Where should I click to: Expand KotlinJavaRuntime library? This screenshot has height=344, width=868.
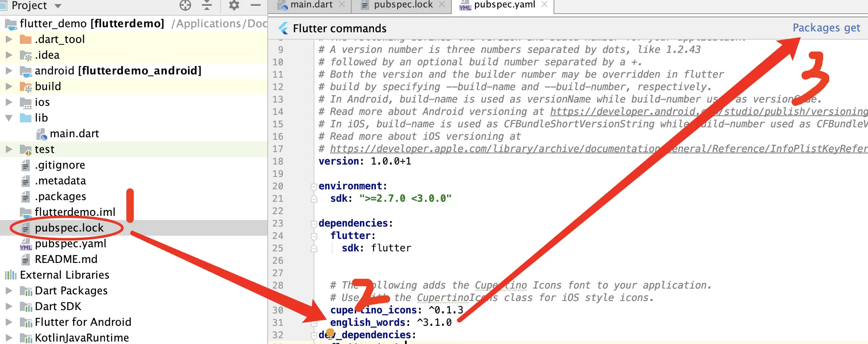click(9, 338)
